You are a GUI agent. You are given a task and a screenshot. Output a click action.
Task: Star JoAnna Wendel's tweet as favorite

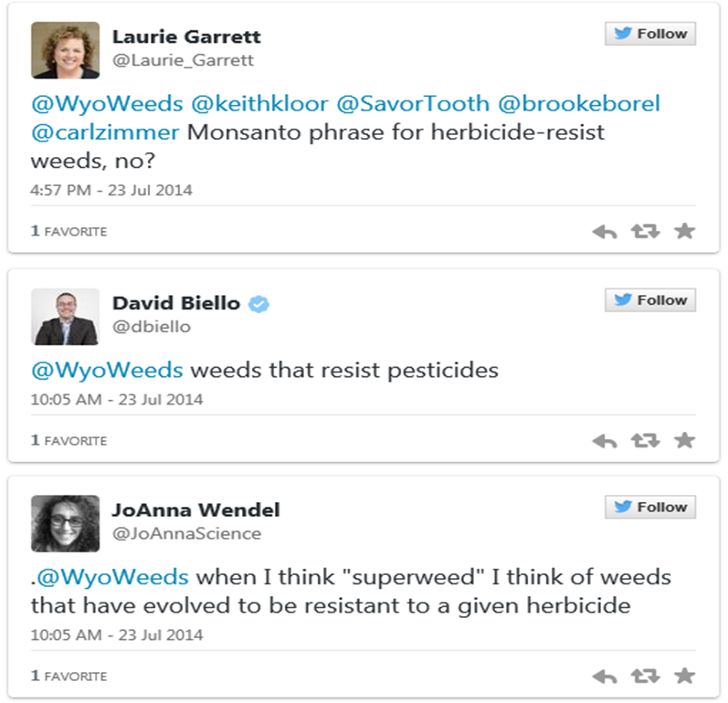click(x=684, y=677)
